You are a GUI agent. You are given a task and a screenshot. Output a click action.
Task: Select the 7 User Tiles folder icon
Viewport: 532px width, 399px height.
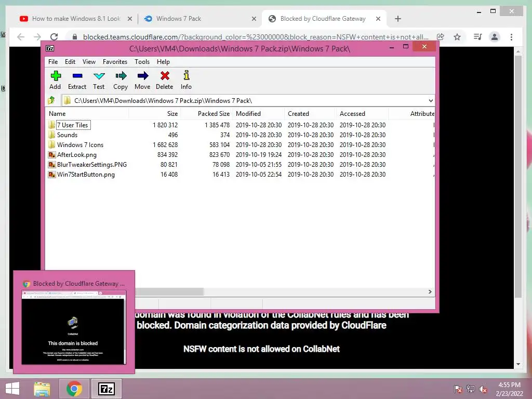[51, 125]
